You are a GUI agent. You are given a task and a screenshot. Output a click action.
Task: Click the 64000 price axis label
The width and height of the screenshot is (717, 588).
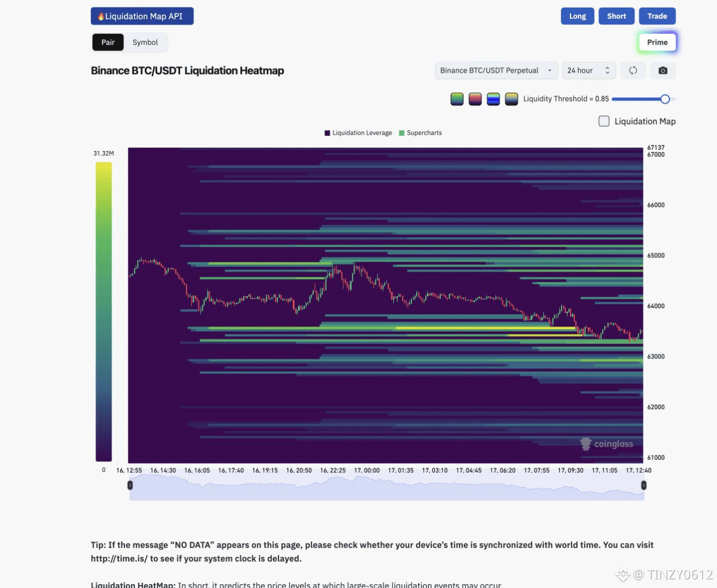coord(656,306)
